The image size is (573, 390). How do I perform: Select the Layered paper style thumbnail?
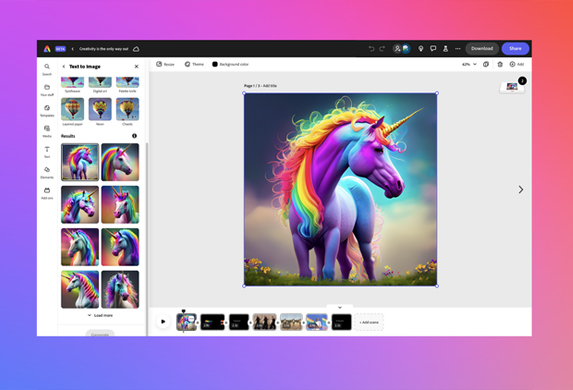point(72,109)
